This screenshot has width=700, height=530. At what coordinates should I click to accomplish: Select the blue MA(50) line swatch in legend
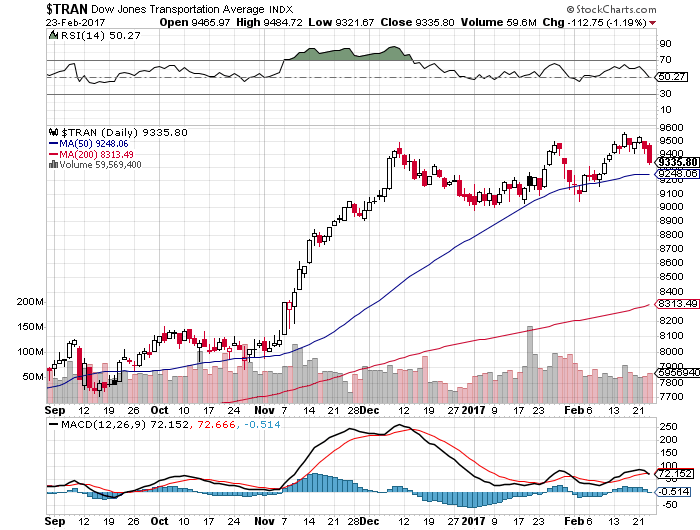tap(53, 144)
